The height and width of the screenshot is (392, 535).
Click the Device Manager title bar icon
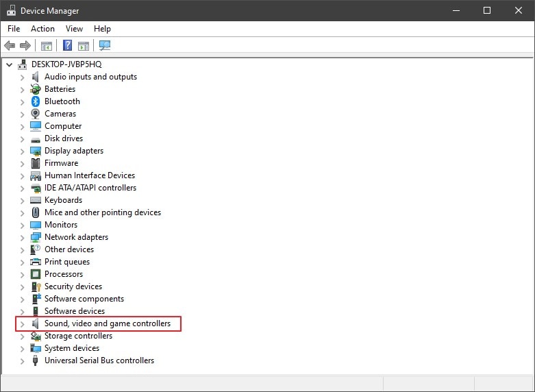pos(11,10)
